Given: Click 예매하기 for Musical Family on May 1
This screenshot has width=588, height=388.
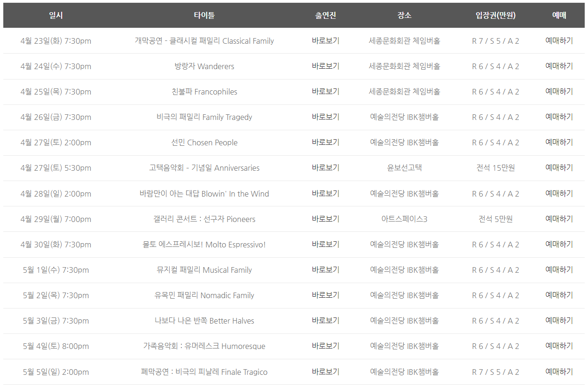Looking at the screenshot, I should tap(559, 269).
